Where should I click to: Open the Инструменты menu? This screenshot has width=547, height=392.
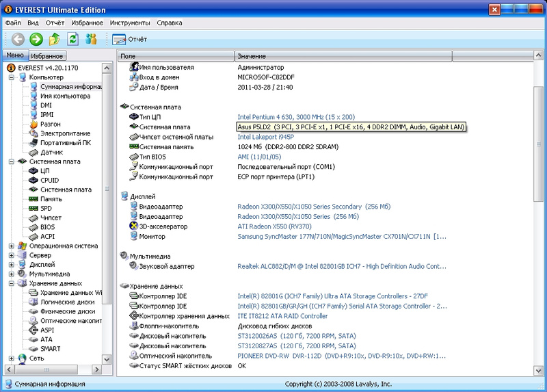(130, 23)
